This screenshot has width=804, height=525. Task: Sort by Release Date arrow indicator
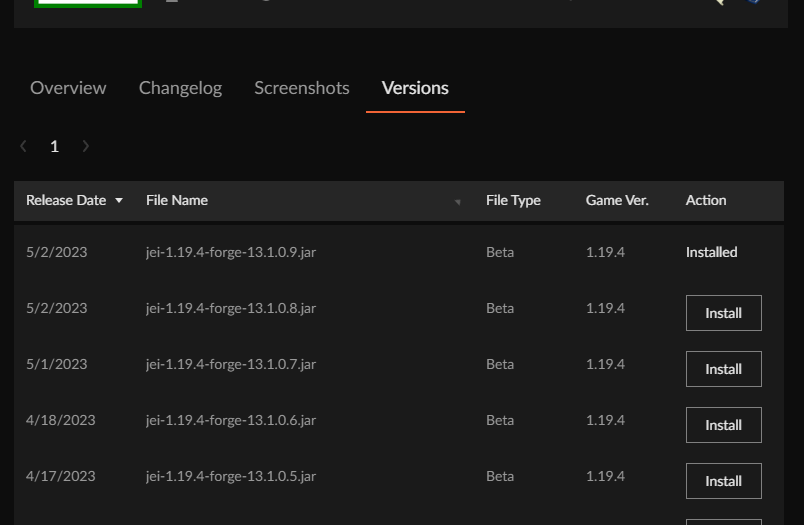pos(119,201)
